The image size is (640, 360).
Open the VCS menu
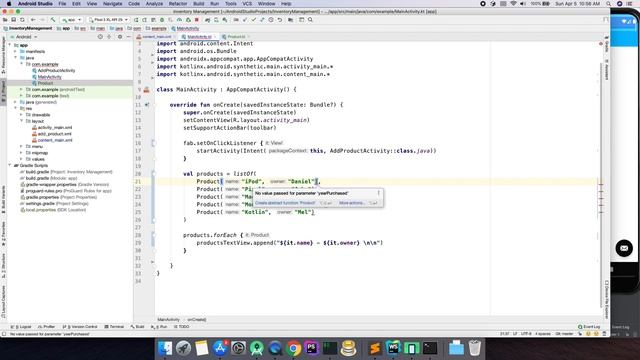[247, 3]
